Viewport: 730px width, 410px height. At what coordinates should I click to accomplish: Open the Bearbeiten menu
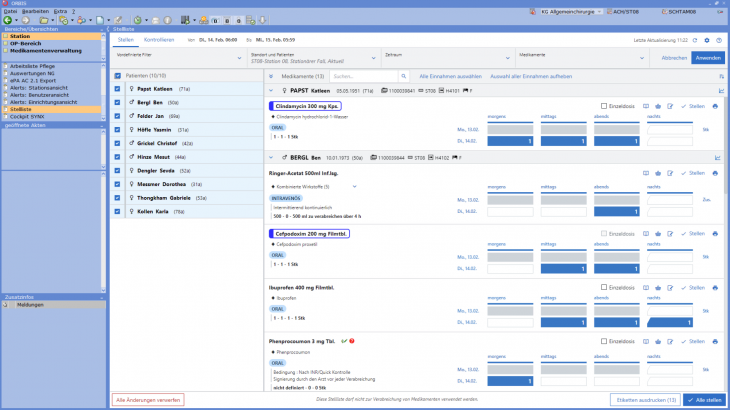[x=32, y=11]
